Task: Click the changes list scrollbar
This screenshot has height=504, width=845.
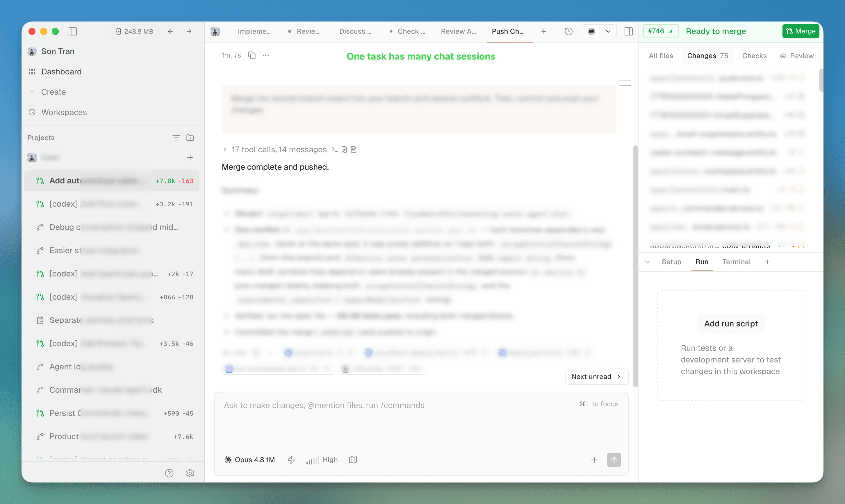Action: pos(821,80)
